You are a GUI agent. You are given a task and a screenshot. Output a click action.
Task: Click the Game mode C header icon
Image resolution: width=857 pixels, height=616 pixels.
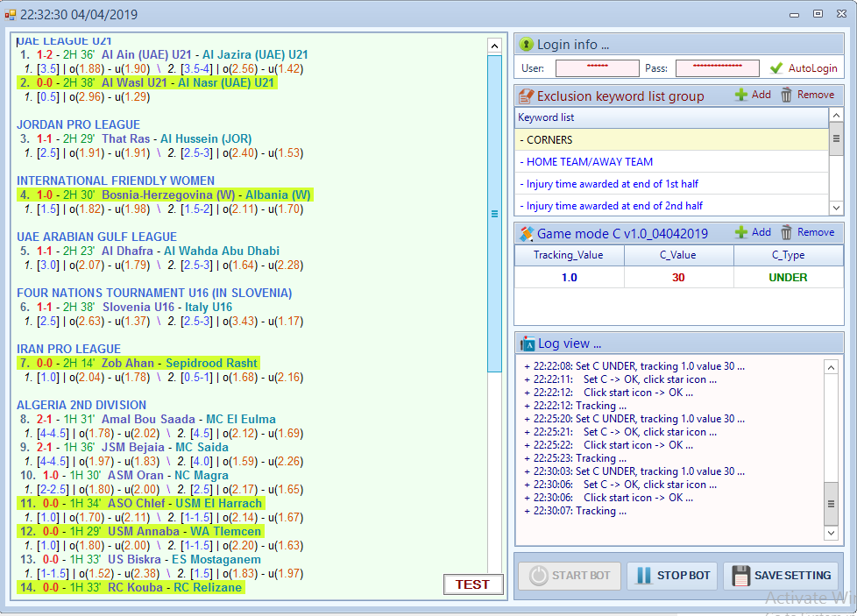[x=527, y=234]
